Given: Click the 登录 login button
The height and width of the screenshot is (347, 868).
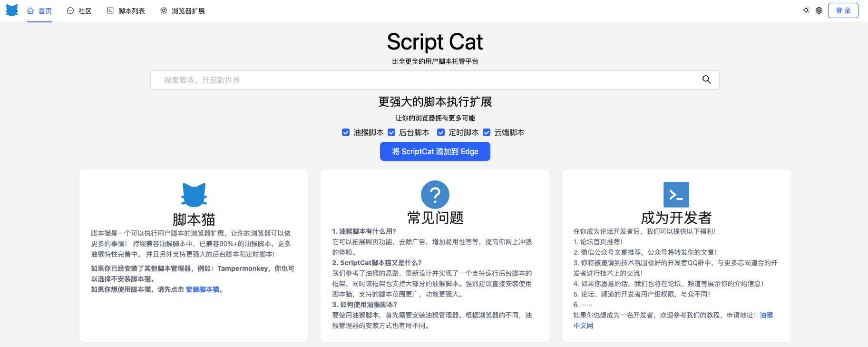Looking at the screenshot, I should click(x=843, y=10).
